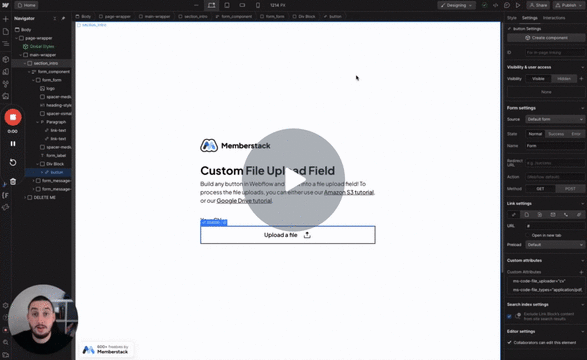Switch to the Style tab
This screenshot has width=587, height=360.
coord(511,18)
